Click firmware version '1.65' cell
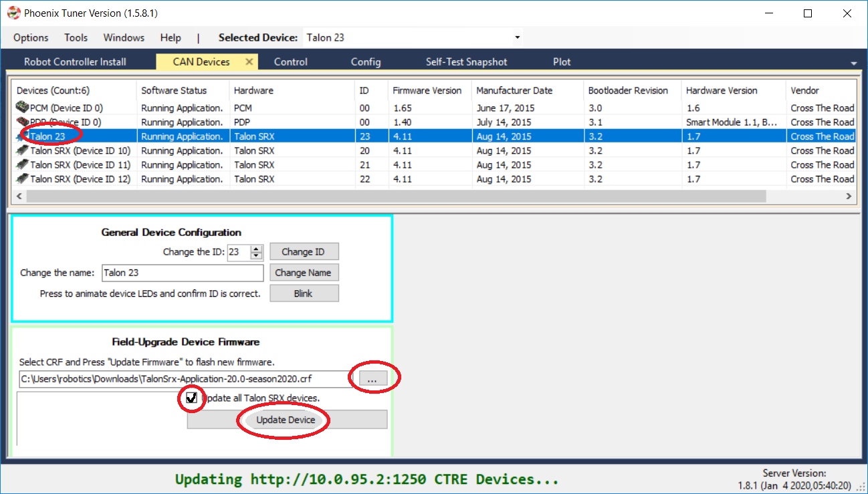This screenshot has width=868, height=494. point(403,108)
